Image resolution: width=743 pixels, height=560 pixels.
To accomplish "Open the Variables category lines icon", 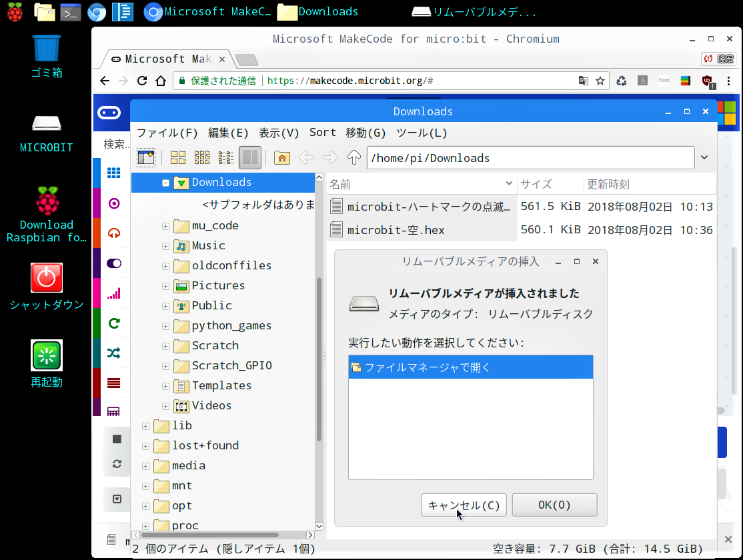I will tap(114, 383).
